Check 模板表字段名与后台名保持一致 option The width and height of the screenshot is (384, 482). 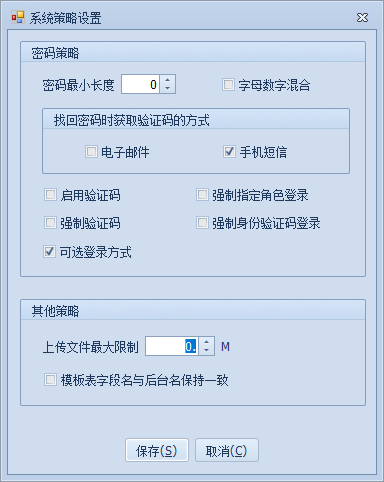click(50, 380)
